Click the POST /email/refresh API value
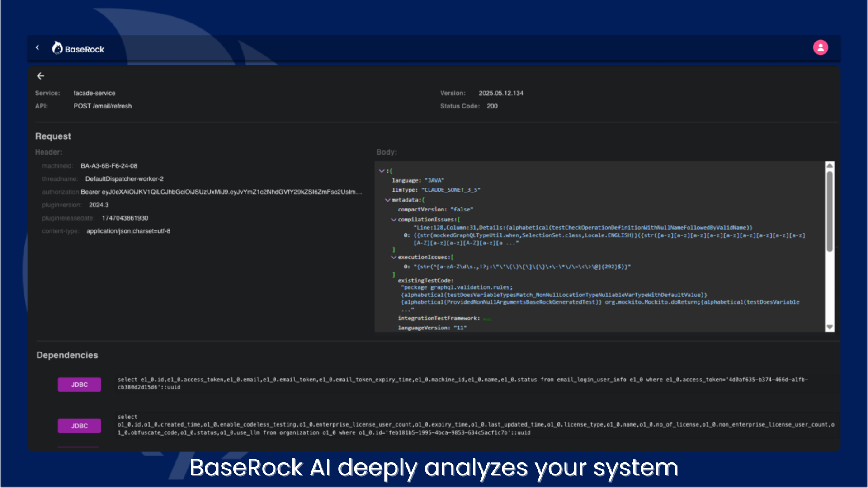Screen dimensions: 868x488 click(103, 106)
